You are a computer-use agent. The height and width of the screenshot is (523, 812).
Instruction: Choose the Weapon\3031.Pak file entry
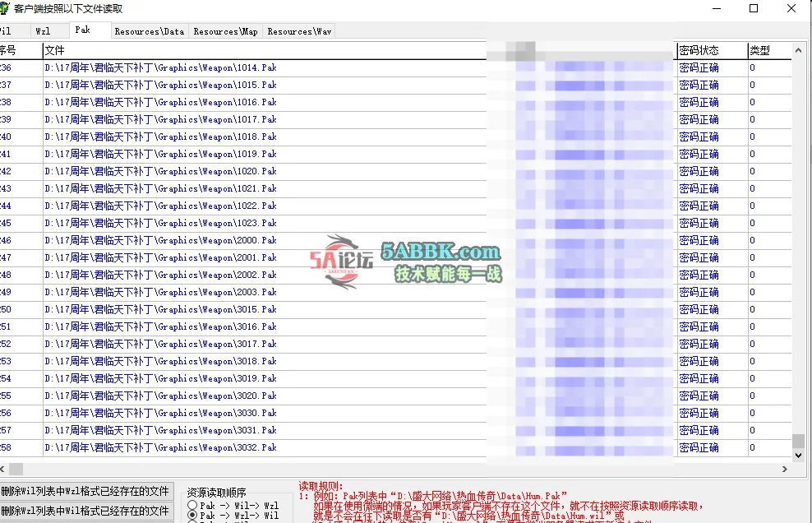point(160,431)
